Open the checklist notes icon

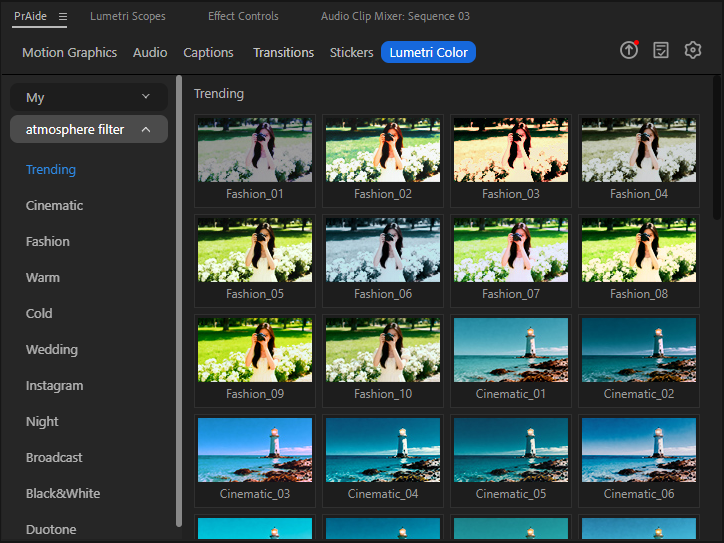point(661,50)
